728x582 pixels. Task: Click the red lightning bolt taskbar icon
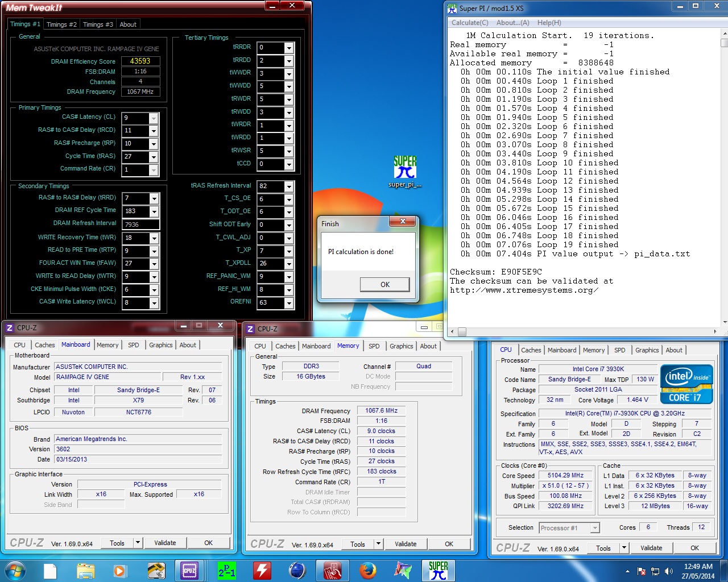coord(262,570)
